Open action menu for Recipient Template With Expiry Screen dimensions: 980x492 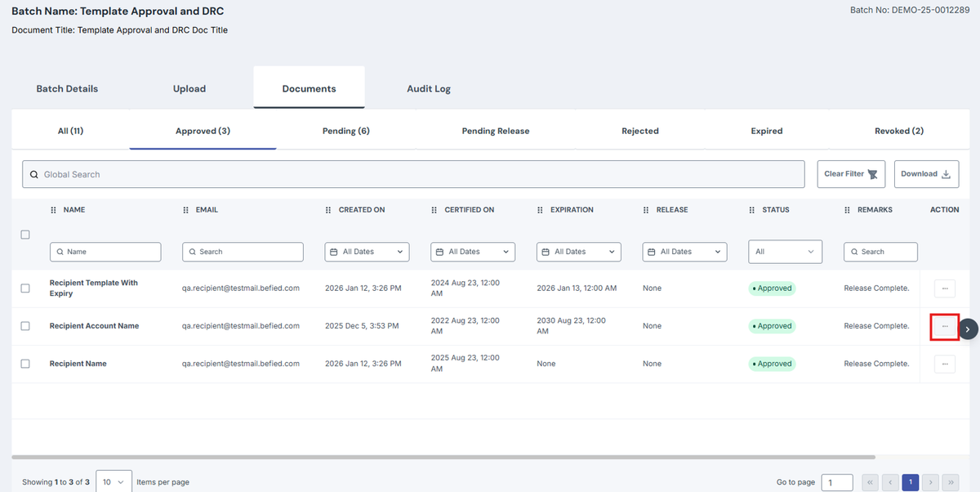click(x=944, y=288)
